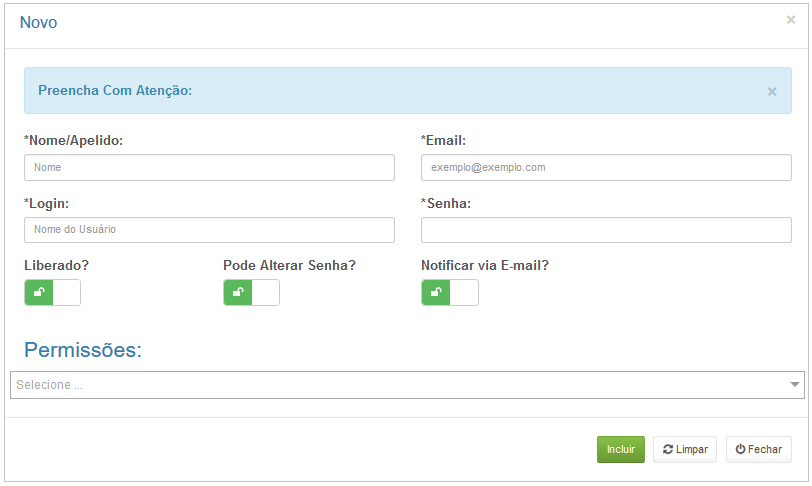Click the unlock icon under Notificar via E-mail
Screen dimensions: 812x486
coord(436,292)
